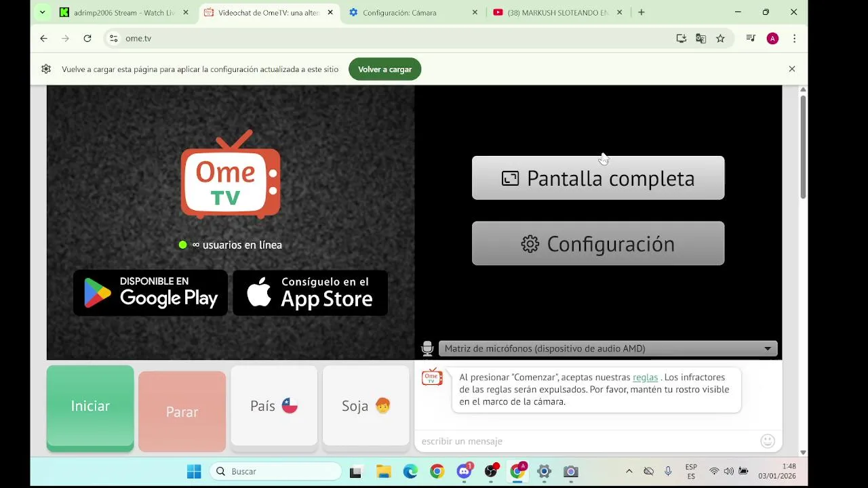Install app icon in address bar

[x=682, y=39]
